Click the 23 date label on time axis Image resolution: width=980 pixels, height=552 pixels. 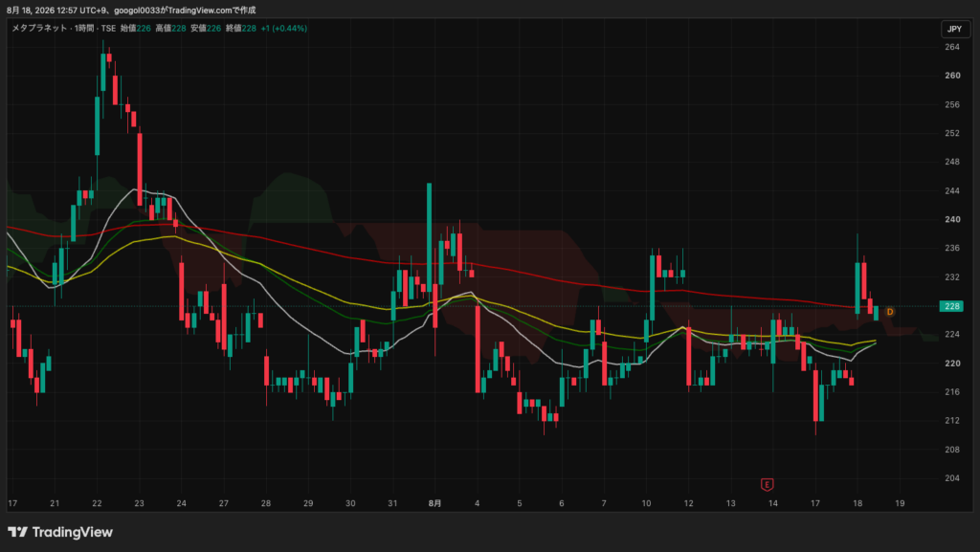click(x=140, y=503)
